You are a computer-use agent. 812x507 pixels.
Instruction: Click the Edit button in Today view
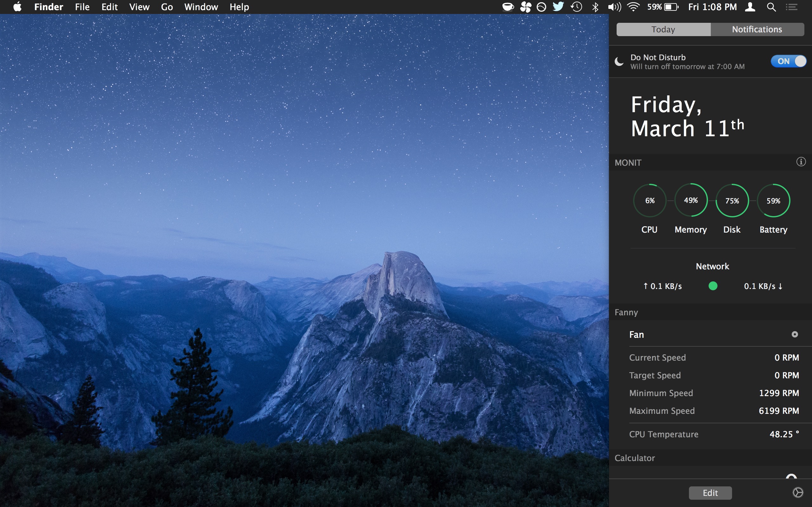coord(710,492)
